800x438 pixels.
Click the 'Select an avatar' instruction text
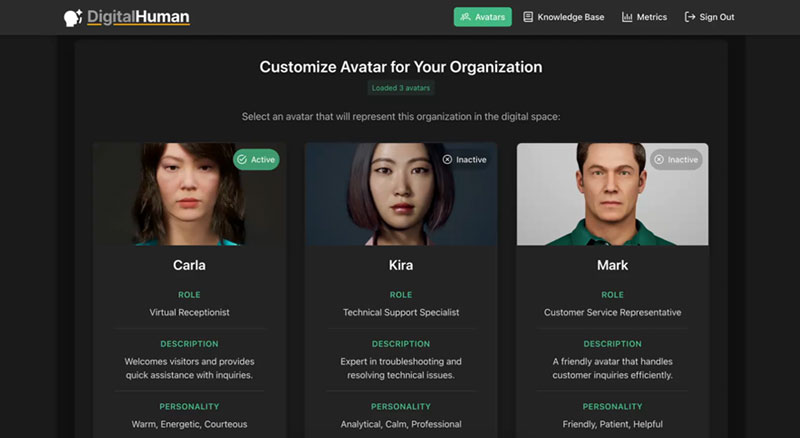click(x=401, y=116)
